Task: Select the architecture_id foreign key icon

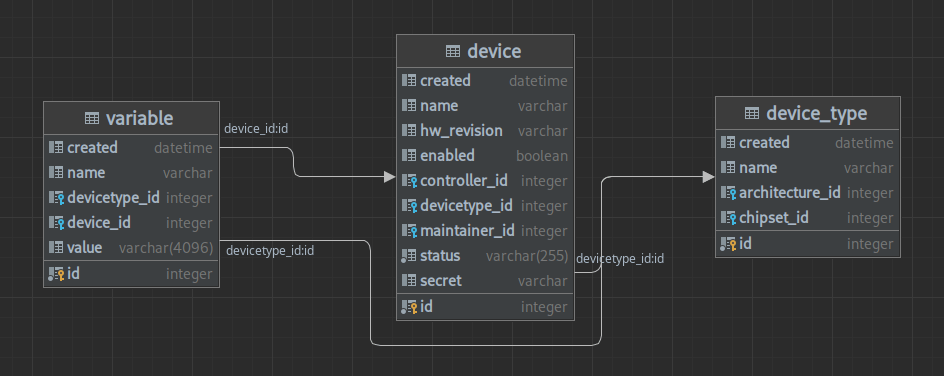Action: tap(728, 193)
